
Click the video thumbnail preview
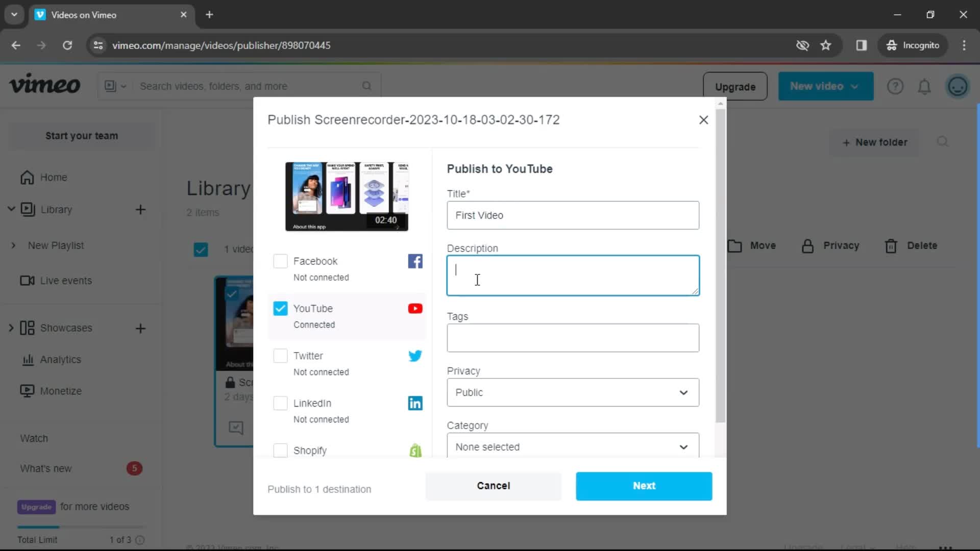click(347, 195)
